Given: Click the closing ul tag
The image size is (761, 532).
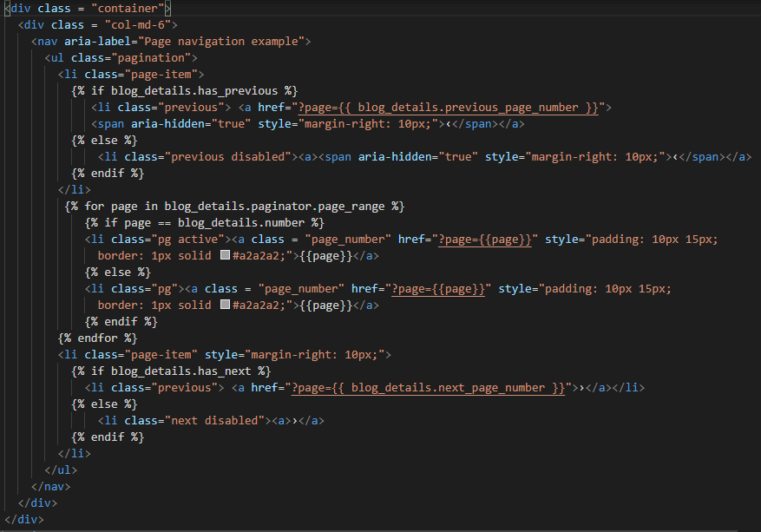Looking at the screenshot, I should [x=61, y=470].
